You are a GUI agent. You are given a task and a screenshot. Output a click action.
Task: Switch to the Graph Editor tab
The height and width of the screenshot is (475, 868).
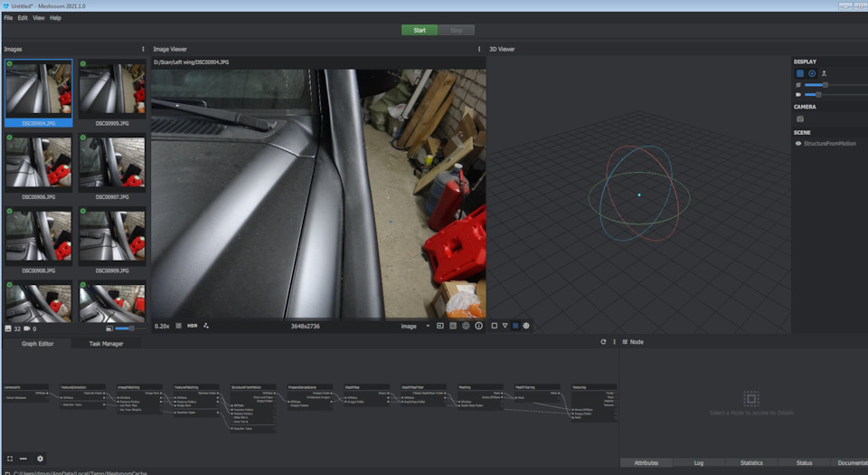click(x=38, y=343)
